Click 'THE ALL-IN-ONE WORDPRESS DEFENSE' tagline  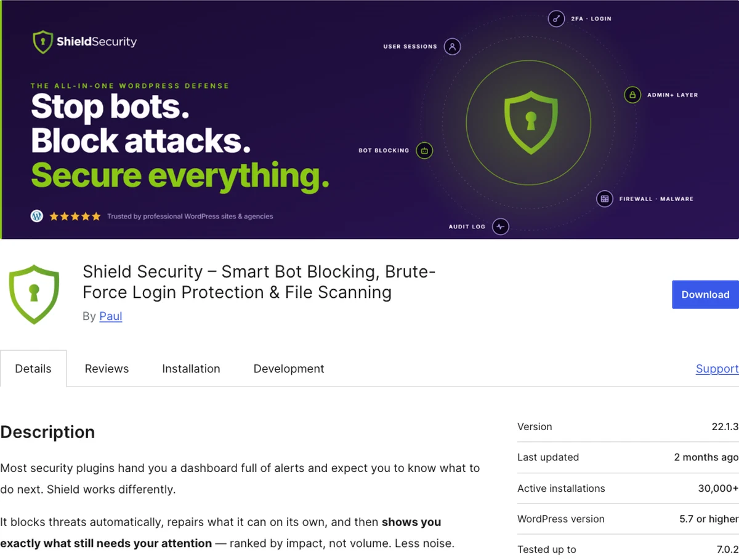tap(130, 86)
